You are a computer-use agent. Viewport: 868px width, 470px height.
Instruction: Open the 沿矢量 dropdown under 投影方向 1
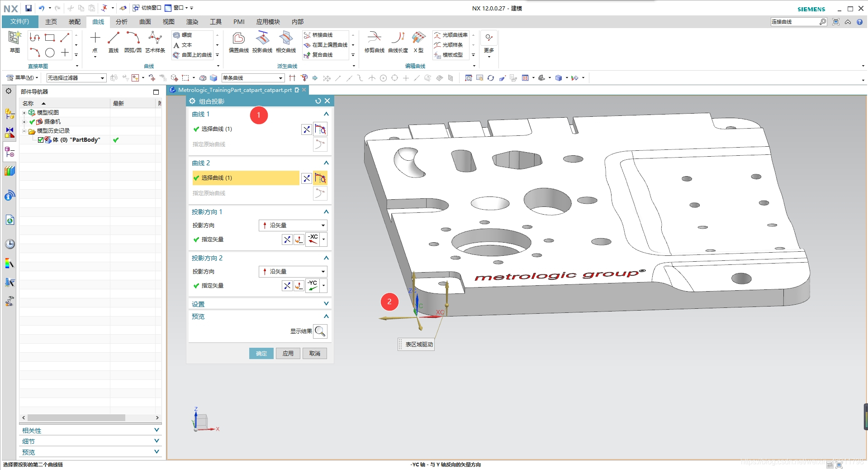pyautogui.click(x=293, y=225)
